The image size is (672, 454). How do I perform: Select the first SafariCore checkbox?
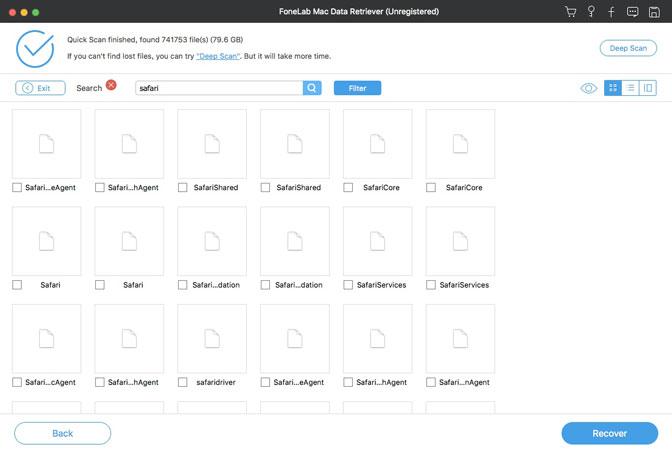[x=348, y=188]
